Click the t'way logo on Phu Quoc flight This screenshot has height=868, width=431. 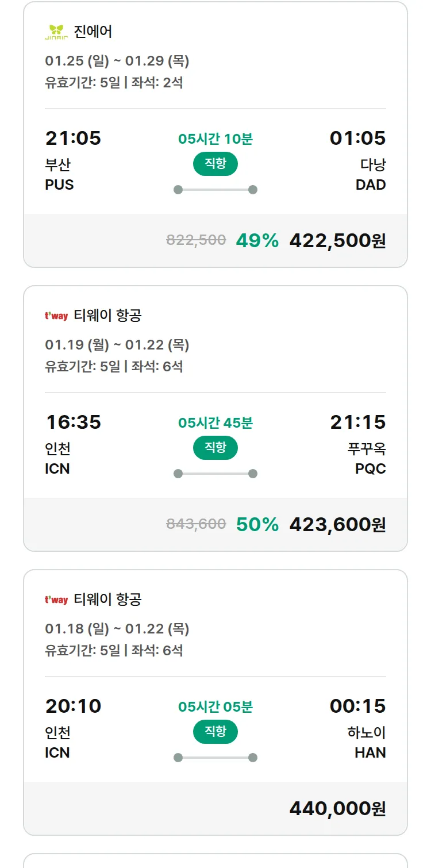coord(56,316)
